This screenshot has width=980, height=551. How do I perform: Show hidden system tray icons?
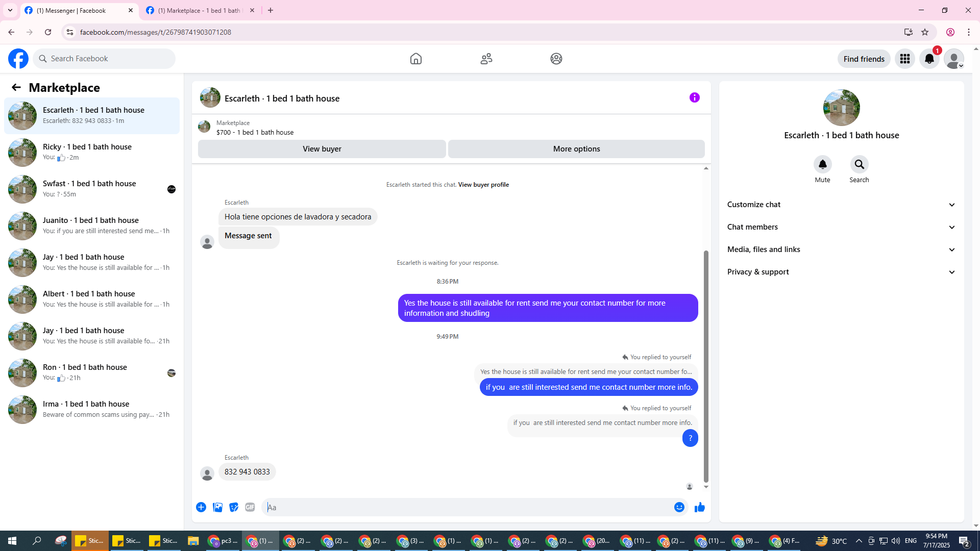[x=859, y=541]
